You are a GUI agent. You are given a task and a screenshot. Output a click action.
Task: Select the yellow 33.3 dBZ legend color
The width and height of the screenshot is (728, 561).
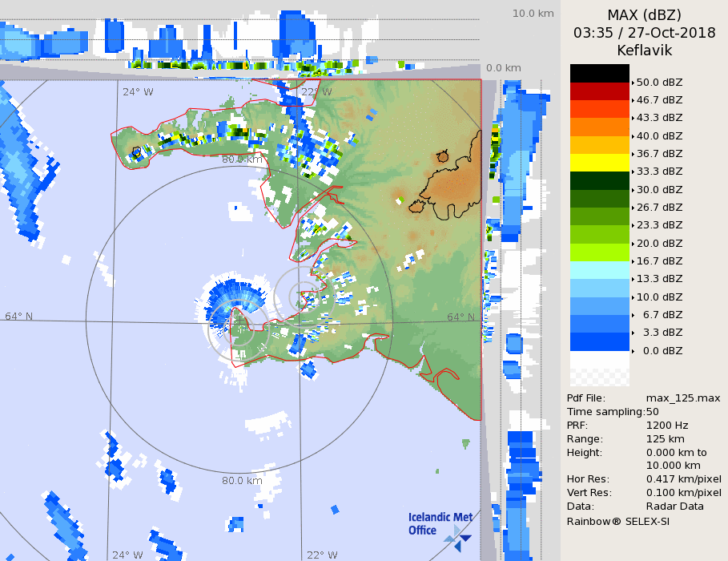pyautogui.click(x=599, y=162)
